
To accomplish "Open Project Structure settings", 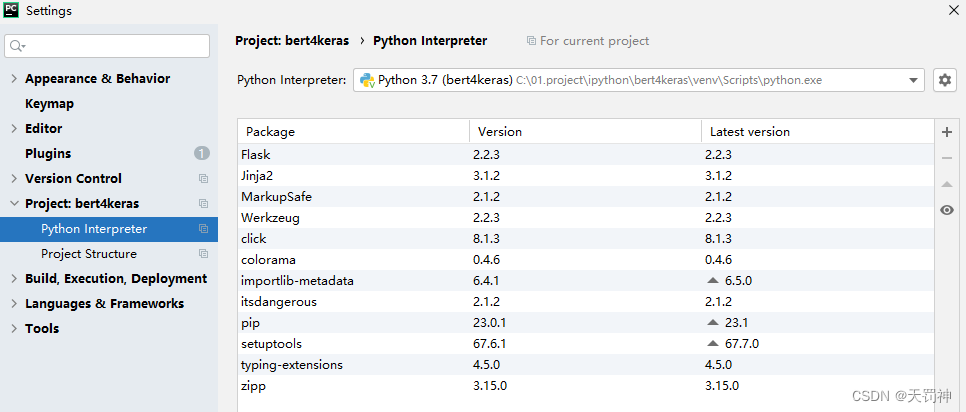I will pos(89,254).
